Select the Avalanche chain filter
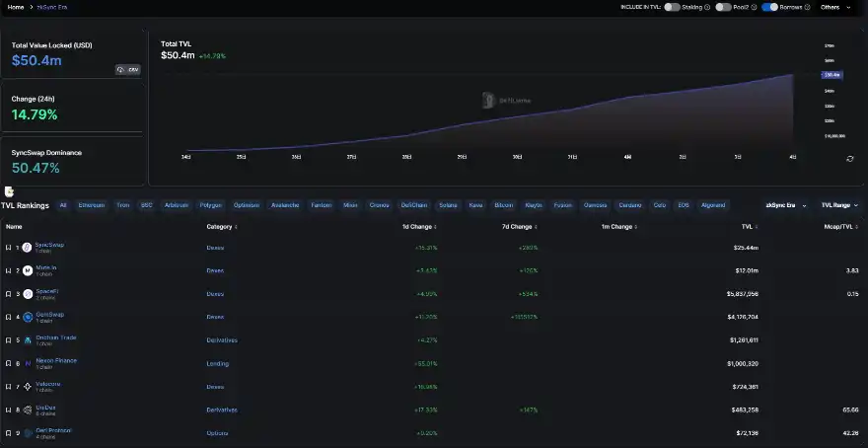Viewport: 868px width, 448px height. [x=285, y=205]
